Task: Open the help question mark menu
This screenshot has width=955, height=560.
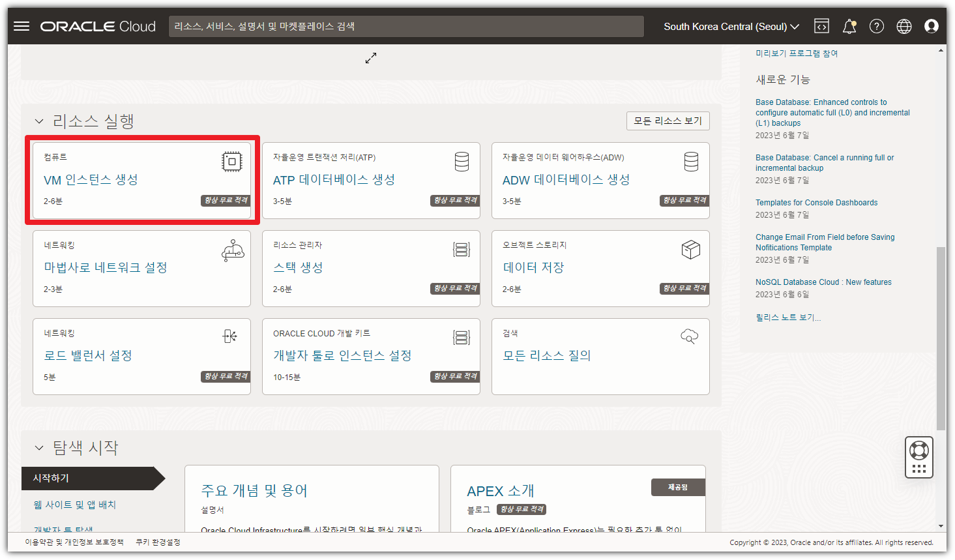Action: (x=877, y=26)
